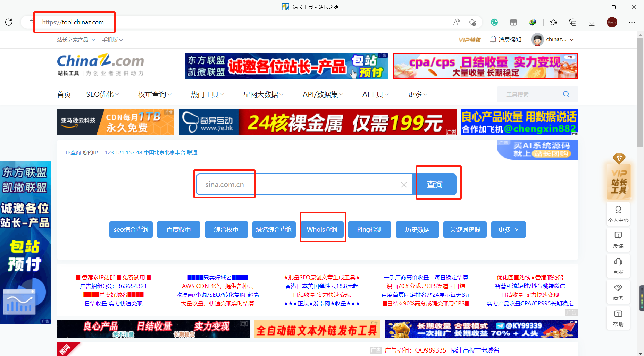The image size is (644, 356).
Task: Click AWS CDN 4分，提供各种云 ad link
Action: (x=218, y=286)
